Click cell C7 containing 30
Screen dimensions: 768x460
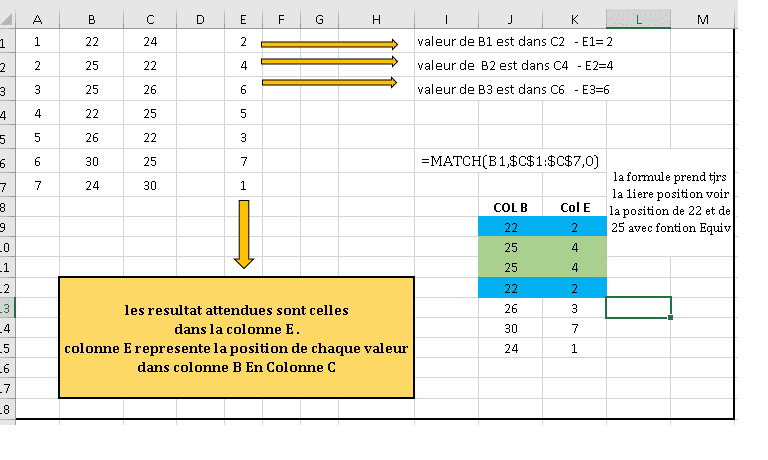150,184
